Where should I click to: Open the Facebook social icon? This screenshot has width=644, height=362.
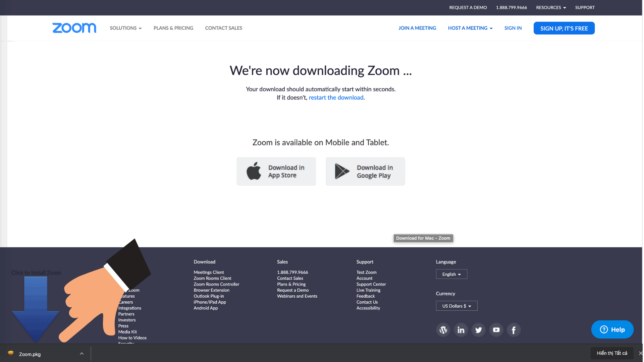[x=514, y=330]
